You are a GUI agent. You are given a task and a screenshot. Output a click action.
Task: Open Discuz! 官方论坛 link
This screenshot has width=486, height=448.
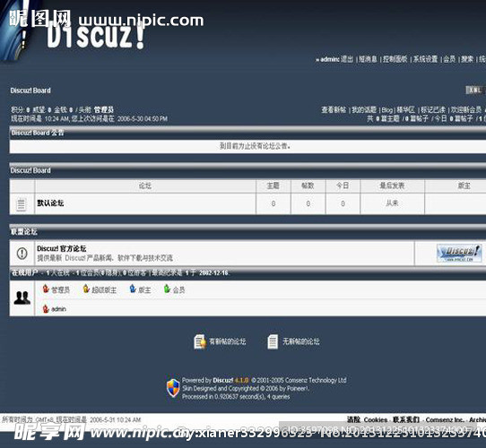61,248
